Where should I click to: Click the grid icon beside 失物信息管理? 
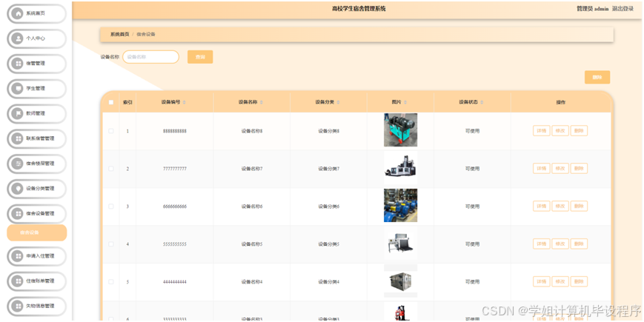(17, 306)
